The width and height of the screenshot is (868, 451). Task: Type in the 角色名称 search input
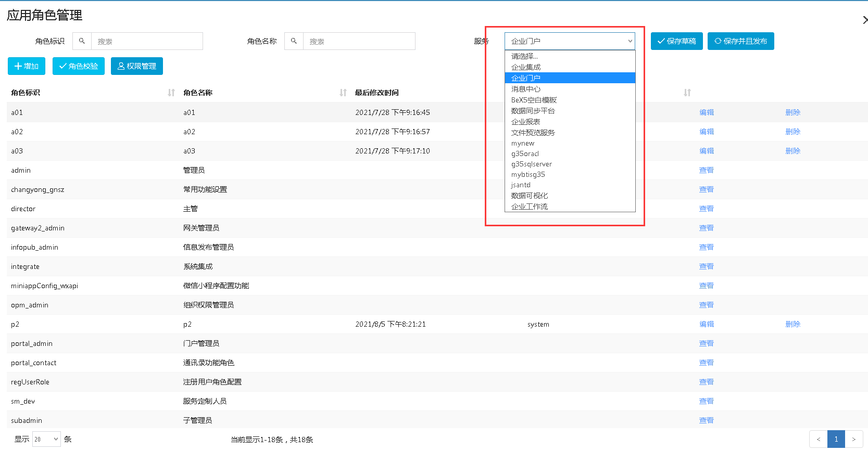(359, 41)
